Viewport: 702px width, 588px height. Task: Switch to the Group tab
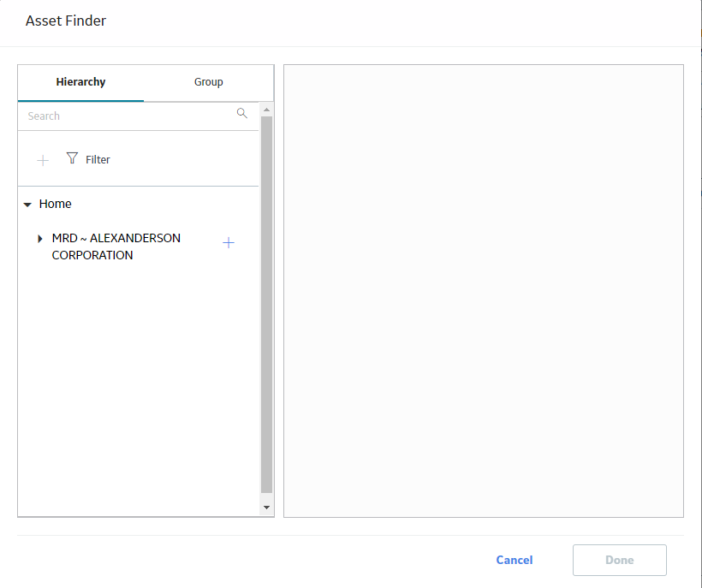point(209,82)
